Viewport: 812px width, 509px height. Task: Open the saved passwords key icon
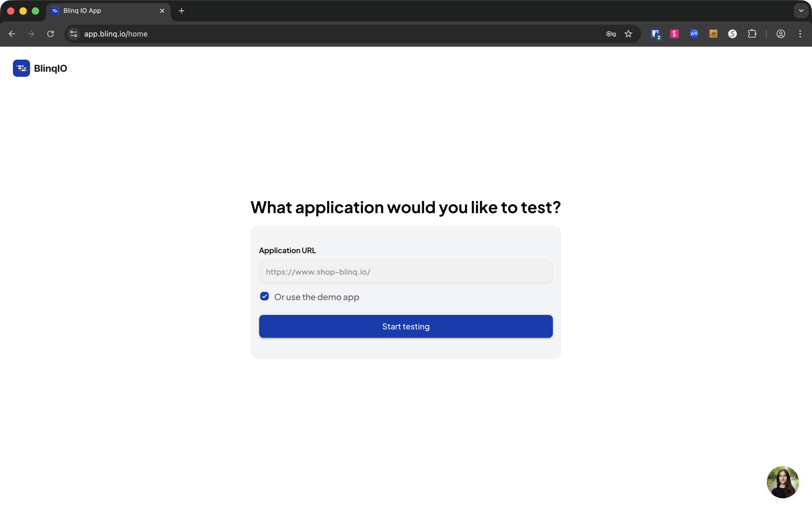(x=611, y=34)
